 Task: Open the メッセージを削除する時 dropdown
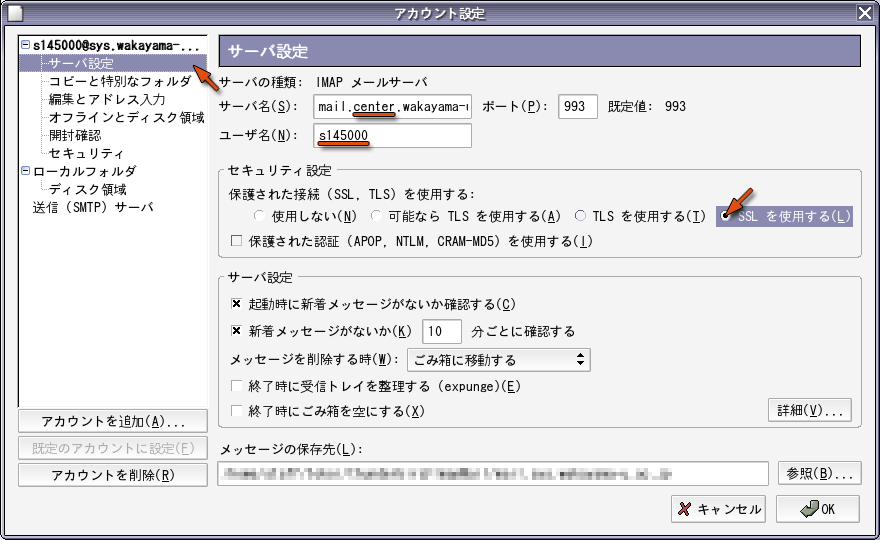coord(498,360)
